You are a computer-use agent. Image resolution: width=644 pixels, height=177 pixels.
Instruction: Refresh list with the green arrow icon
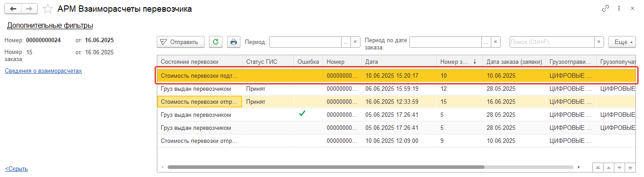[216, 42]
